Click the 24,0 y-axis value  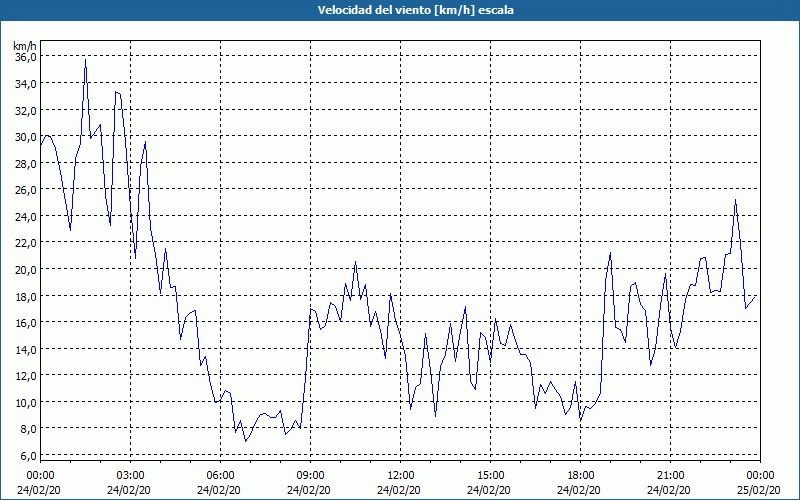point(26,216)
